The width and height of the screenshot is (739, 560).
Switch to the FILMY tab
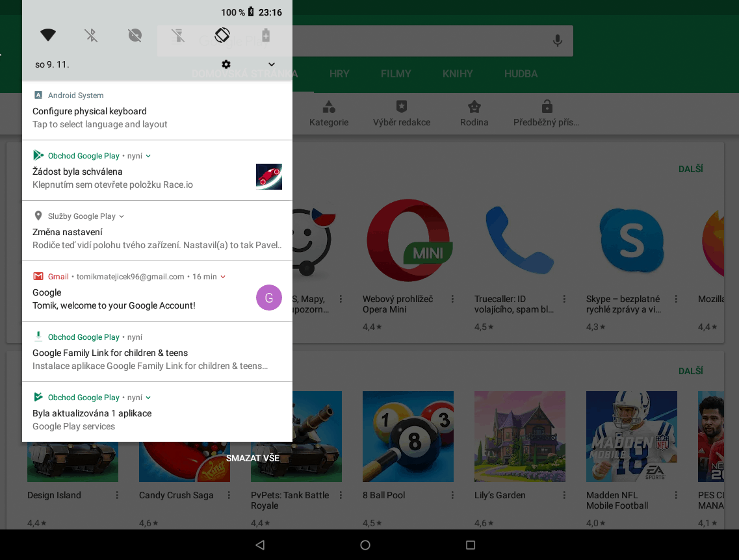click(x=396, y=74)
